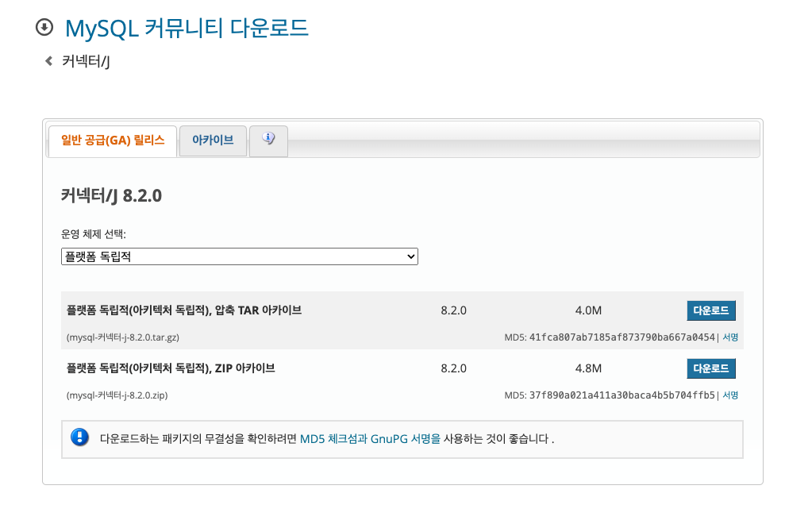
Task: Click the ZIP 아카이브 package title
Action: coord(171,368)
